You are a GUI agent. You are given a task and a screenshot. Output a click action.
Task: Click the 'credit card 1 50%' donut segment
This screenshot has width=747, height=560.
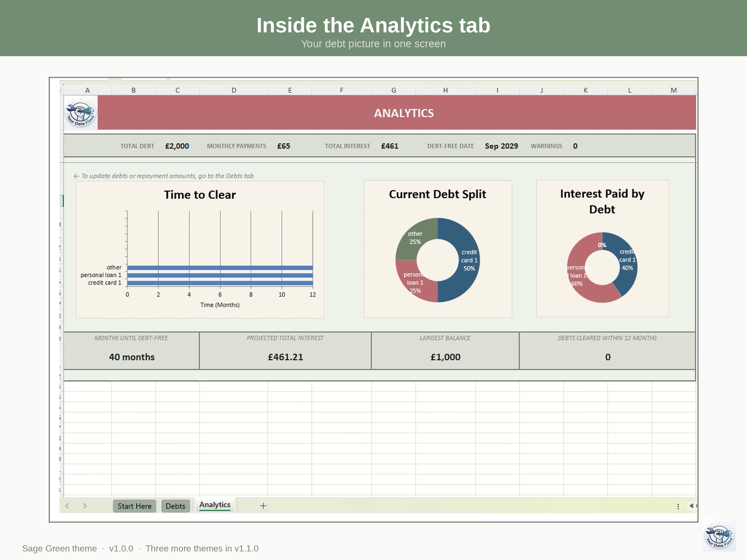(x=469, y=260)
